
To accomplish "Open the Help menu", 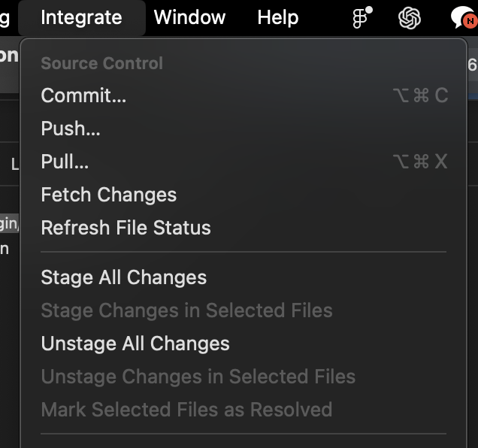I will click(x=277, y=17).
